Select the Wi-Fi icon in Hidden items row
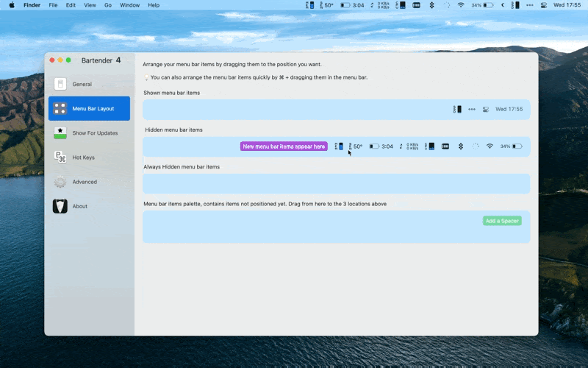This screenshot has width=588, height=368. coord(490,146)
